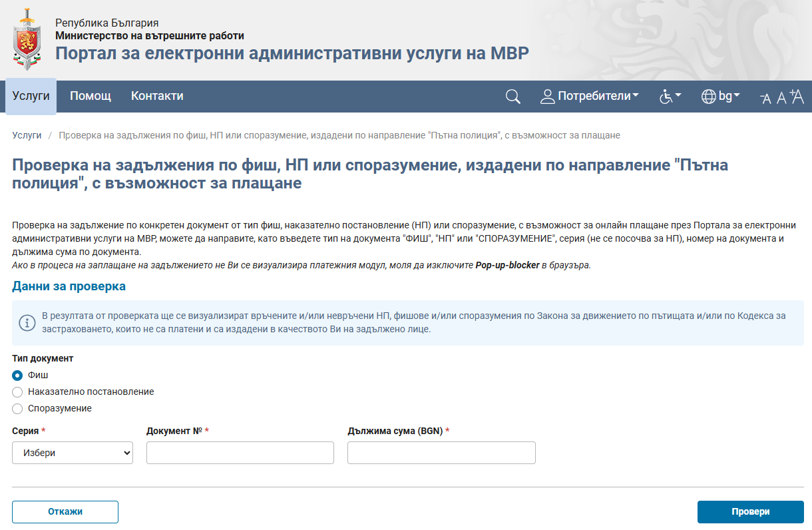This screenshot has width=812, height=530.
Task: Click the globe language icon
Action: click(x=709, y=97)
